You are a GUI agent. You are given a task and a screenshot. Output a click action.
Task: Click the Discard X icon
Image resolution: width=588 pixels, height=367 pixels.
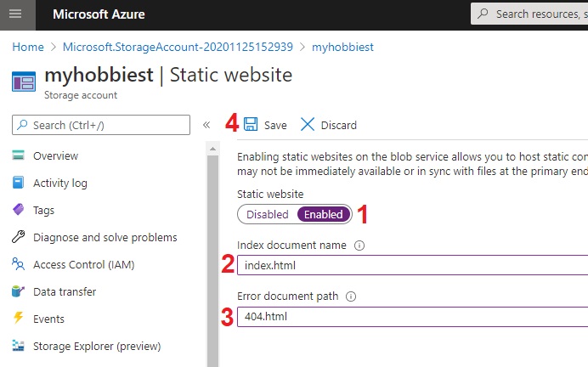click(x=308, y=124)
